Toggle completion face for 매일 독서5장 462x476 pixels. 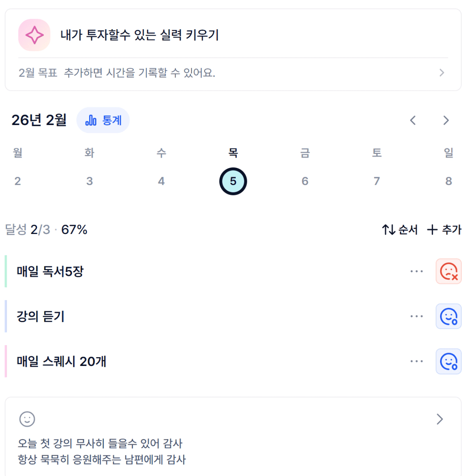tap(448, 271)
